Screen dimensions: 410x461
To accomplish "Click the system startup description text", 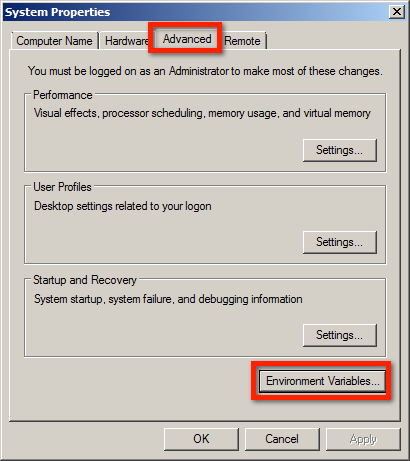I will [x=168, y=299].
